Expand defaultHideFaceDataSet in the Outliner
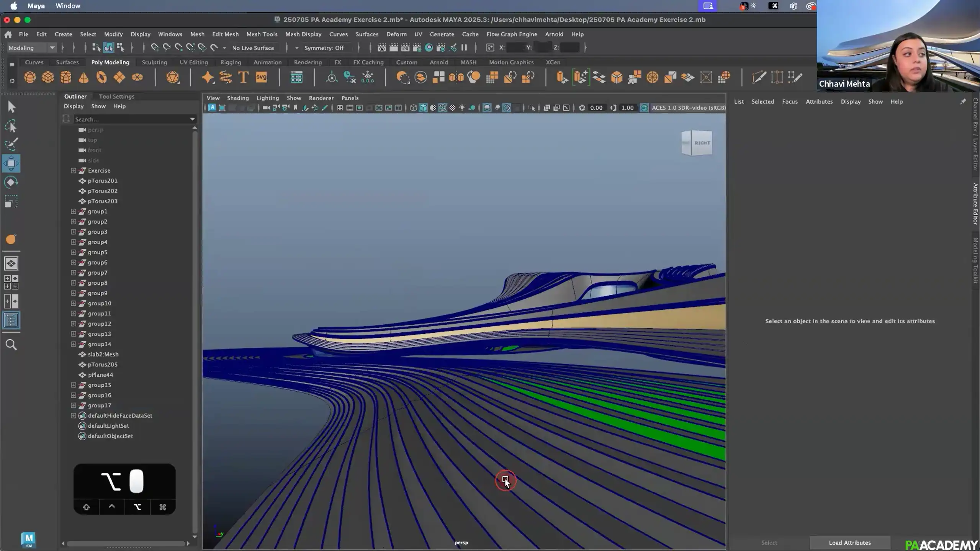Image resolution: width=980 pixels, height=551 pixels. click(74, 415)
